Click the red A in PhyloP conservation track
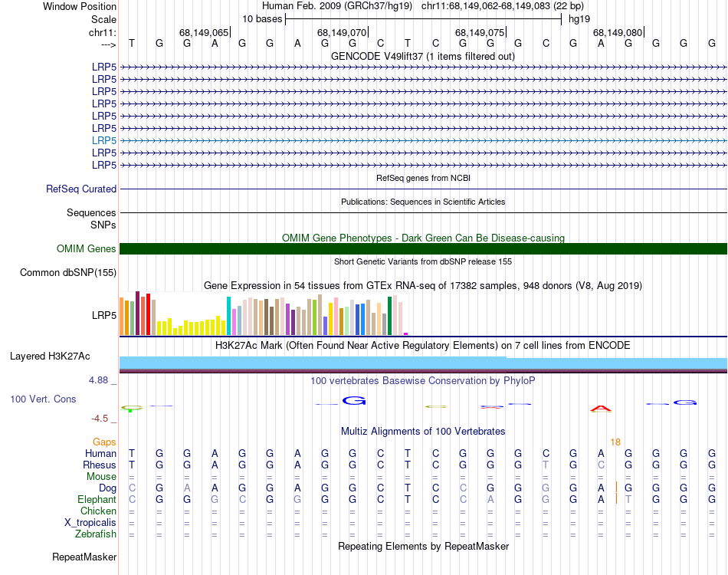Image resolution: width=728 pixels, height=575 pixels. [602, 409]
